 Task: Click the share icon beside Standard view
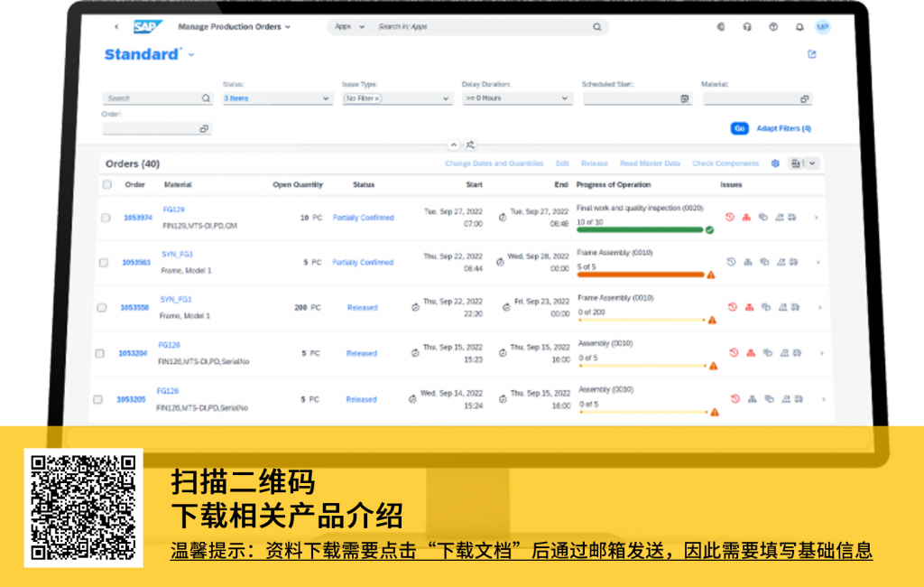812,54
